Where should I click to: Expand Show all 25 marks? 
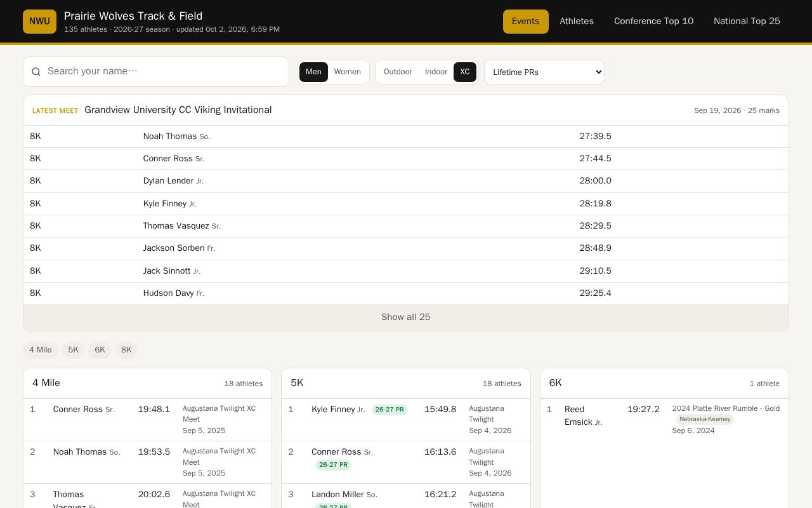(x=406, y=317)
